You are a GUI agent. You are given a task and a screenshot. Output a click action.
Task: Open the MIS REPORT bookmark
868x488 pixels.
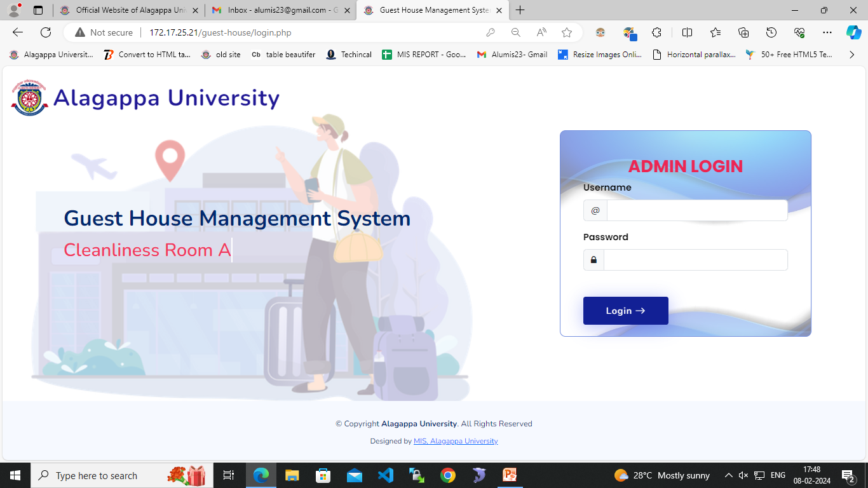[x=424, y=55]
